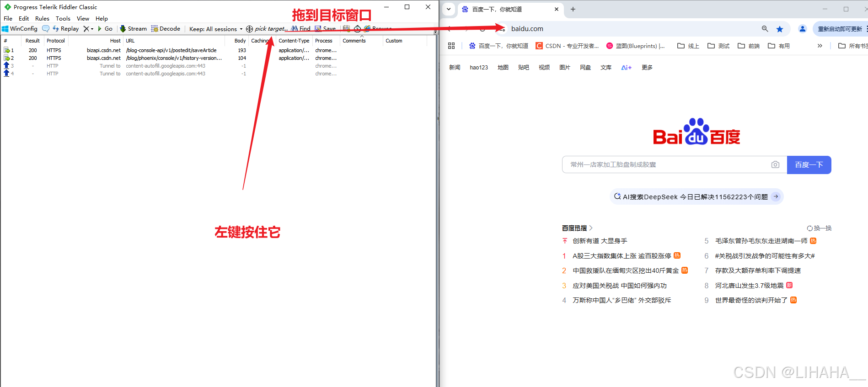Expand hidden bookmarks chevron
Screen dimensions: 868x387
pos(820,46)
